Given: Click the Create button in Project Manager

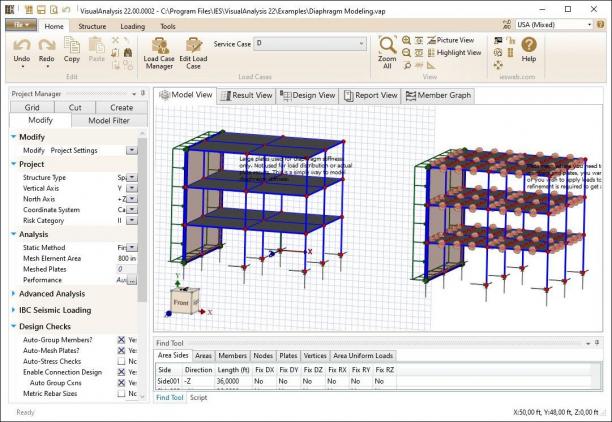Looking at the screenshot, I should tap(121, 107).
